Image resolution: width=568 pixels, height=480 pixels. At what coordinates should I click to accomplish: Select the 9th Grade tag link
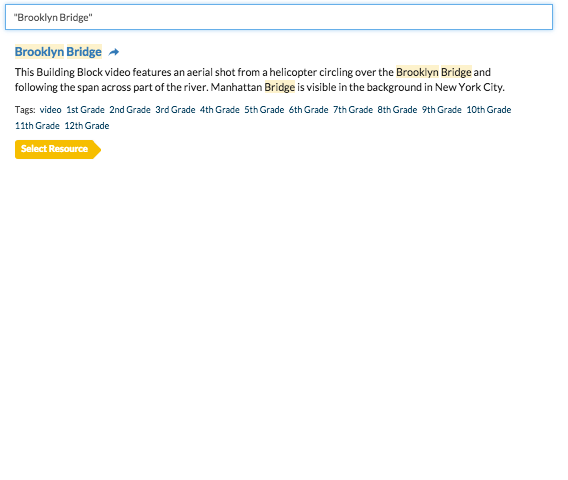click(x=442, y=110)
